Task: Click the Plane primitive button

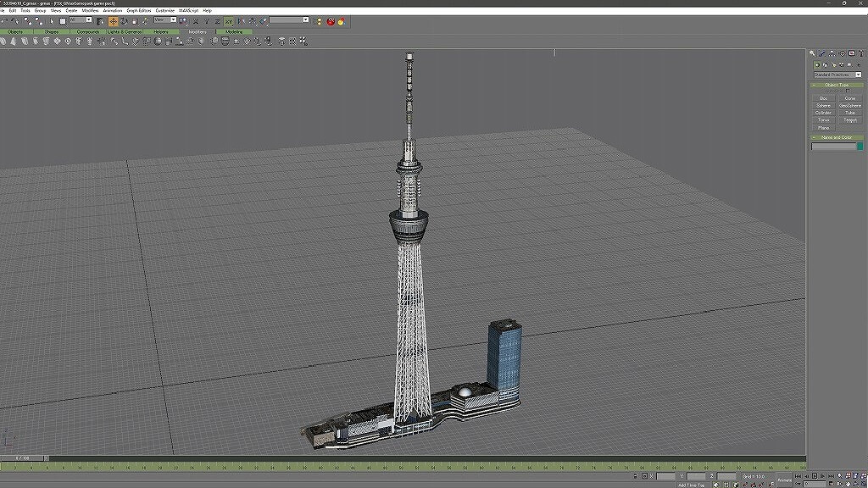Action: tap(823, 127)
